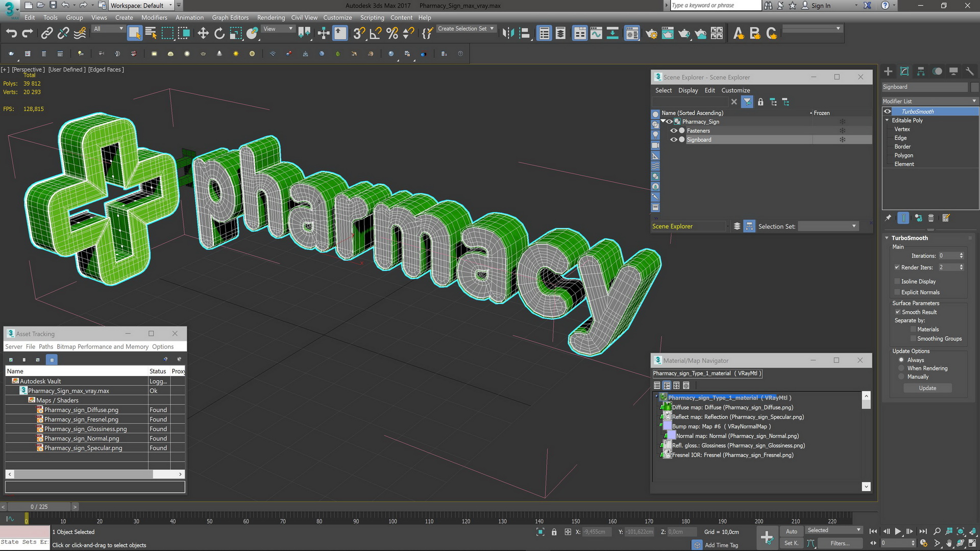Image resolution: width=980 pixels, height=551 pixels.
Task: Enable Explicit Normals checkbox
Action: 897,292
